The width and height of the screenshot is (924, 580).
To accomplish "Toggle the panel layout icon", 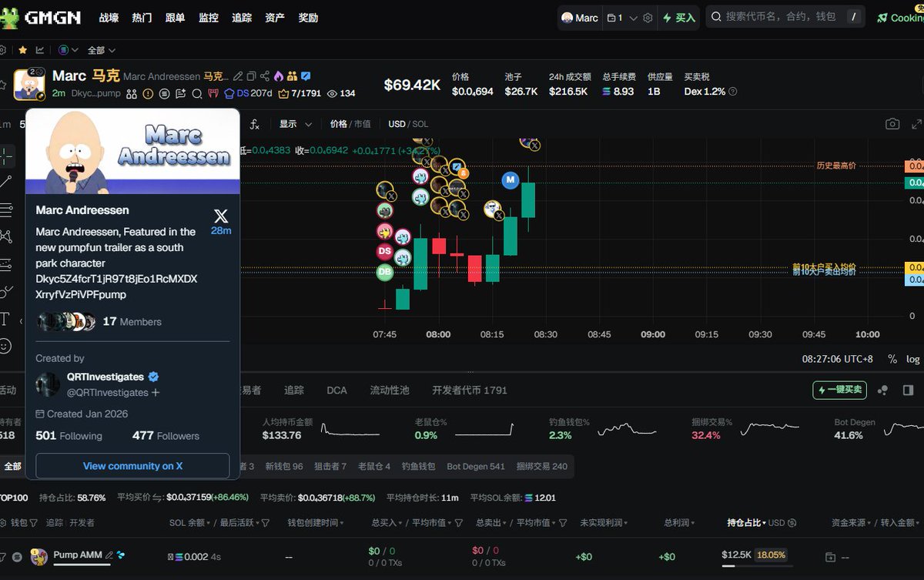I will click(908, 391).
